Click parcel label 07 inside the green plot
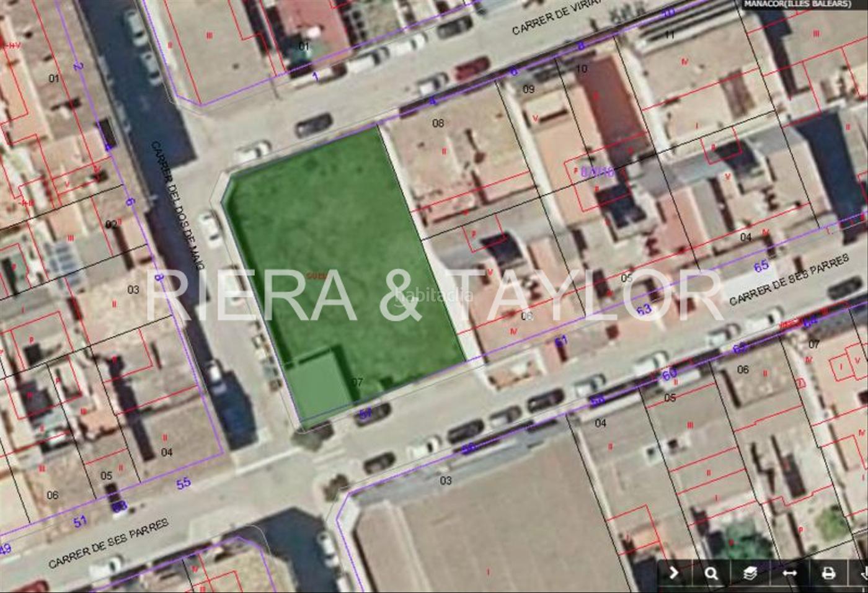This screenshot has width=868, height=593. 356,382
